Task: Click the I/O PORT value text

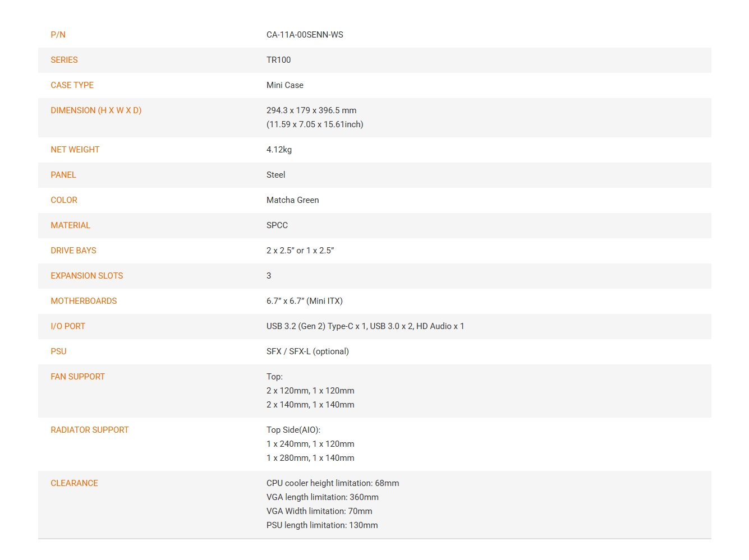Action: click(x=365, y=326)
